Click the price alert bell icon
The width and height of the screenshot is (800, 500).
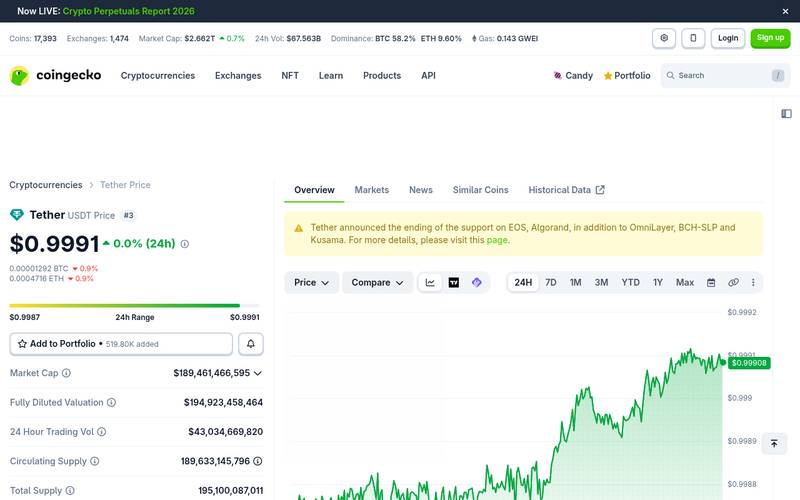click(251, 344)
